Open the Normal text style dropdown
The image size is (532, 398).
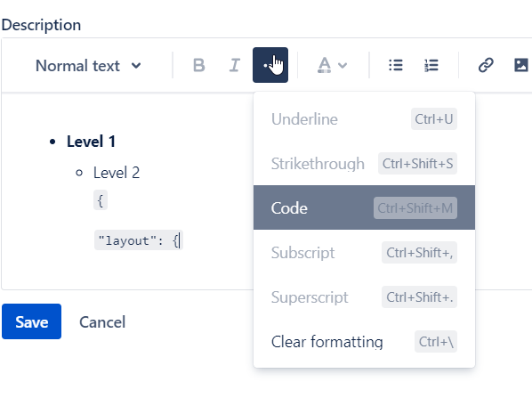click(88, 65)
